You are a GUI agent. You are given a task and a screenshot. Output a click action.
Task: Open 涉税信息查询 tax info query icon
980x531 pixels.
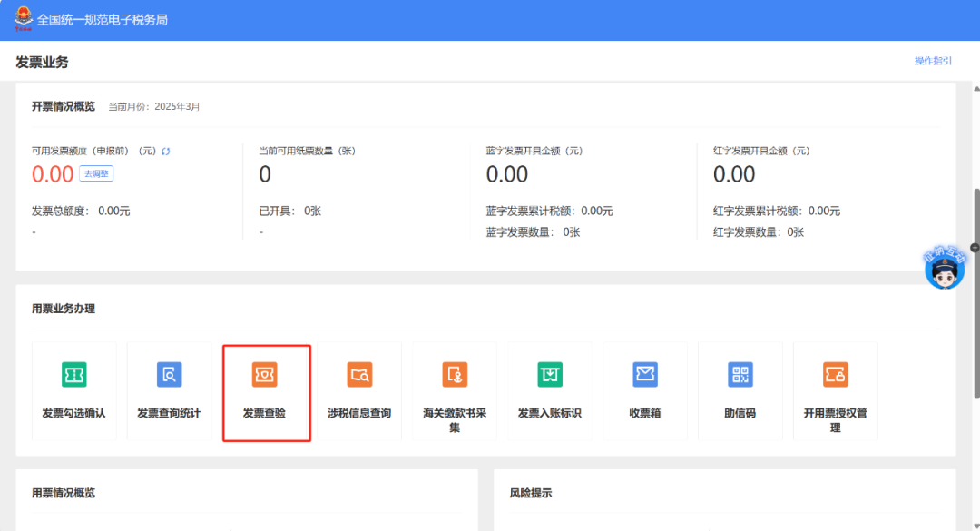359,375
